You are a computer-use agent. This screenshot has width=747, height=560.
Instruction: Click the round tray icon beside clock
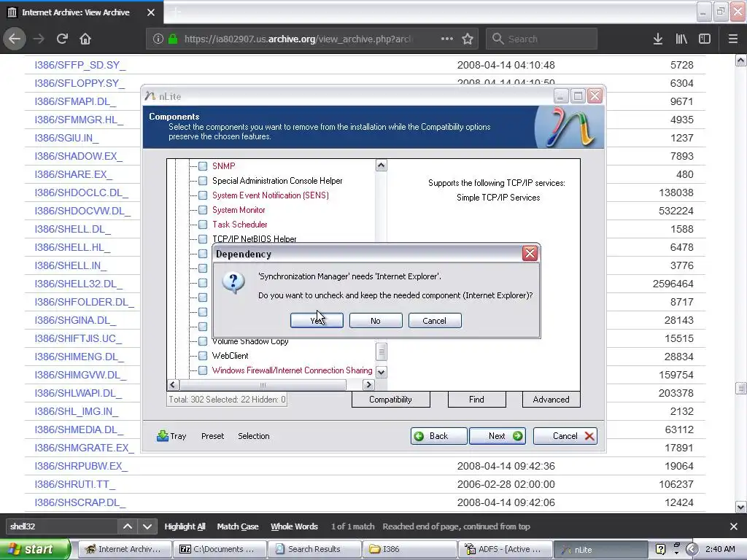692,549
